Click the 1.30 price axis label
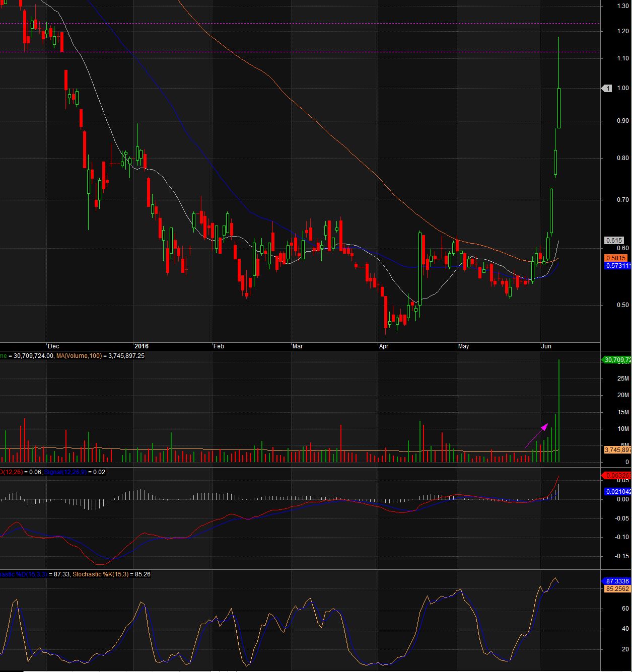The width and height of the screenshot is (632, 672). pyautogui.click(x=622, y=6)
